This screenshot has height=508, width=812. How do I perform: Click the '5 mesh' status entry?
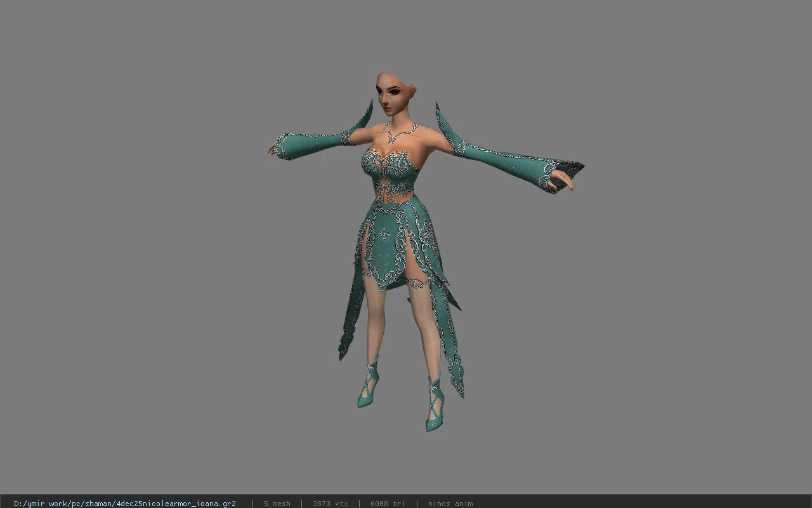pyautogui.click(x=277, y=504)
